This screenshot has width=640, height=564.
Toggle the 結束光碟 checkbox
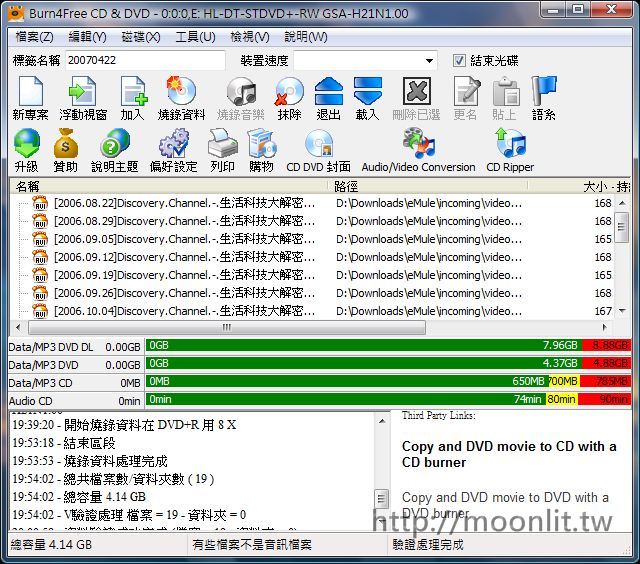point(460,61)
